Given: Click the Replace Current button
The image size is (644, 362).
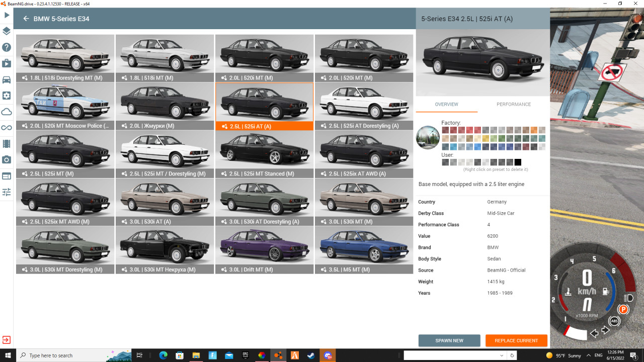Looking at the screenshot, I should (x=516, y=340).
